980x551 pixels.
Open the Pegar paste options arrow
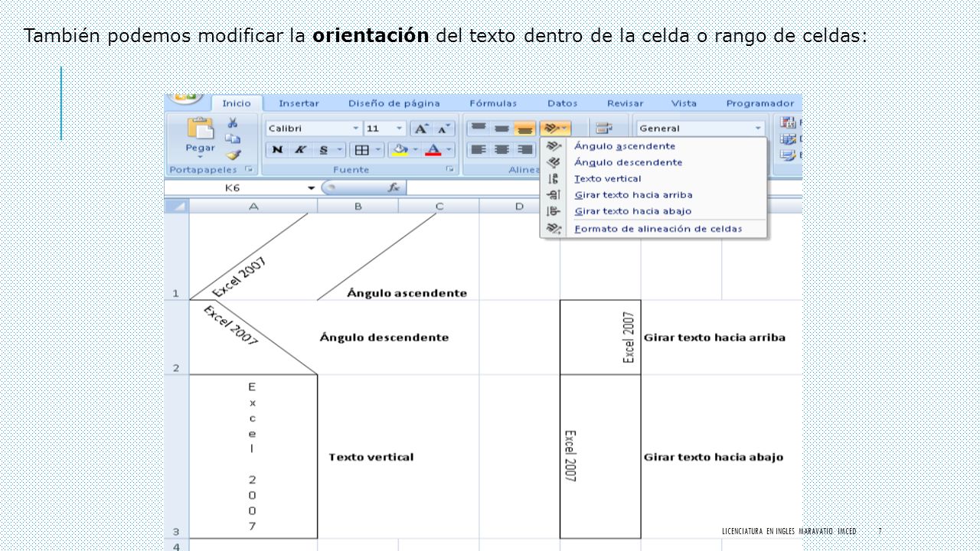coord(200,155)
